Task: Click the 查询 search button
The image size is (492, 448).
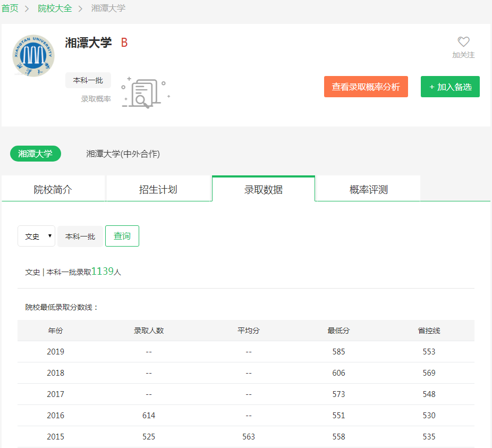Action: tap(122, 236)
